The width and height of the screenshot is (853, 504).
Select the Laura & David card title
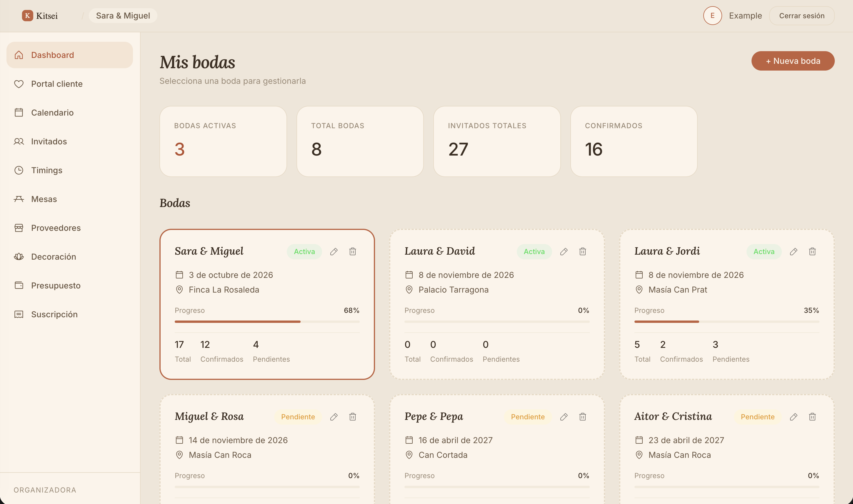(439, 251)
